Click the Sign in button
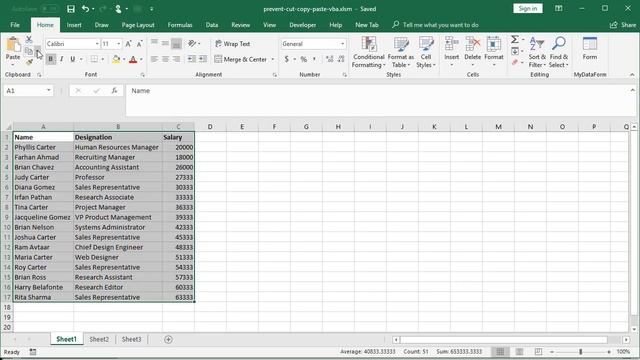 pyautogui.click(x=528, y=9)
